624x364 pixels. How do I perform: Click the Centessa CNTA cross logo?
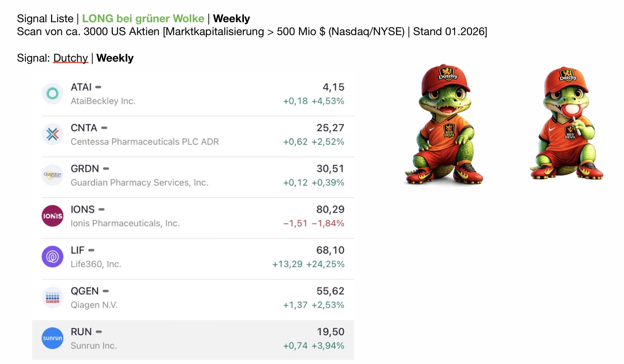pyautogui.click(x=52, y=134)
